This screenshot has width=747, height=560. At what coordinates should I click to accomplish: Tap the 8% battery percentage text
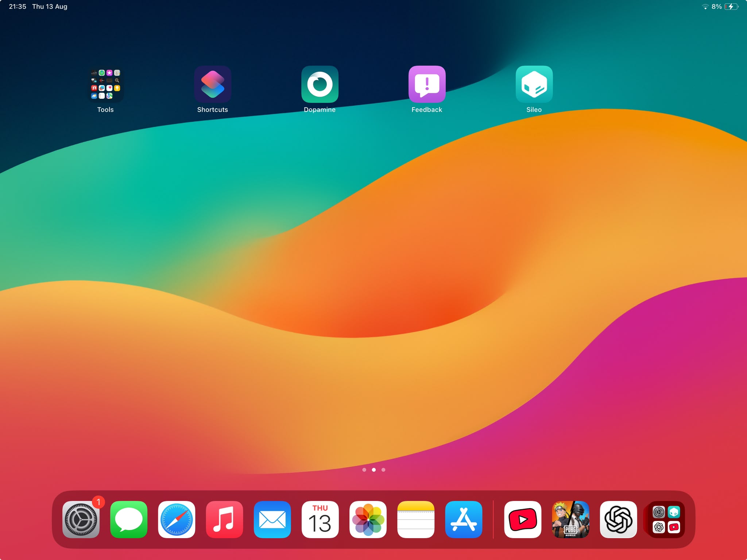(x=716, y=7)
